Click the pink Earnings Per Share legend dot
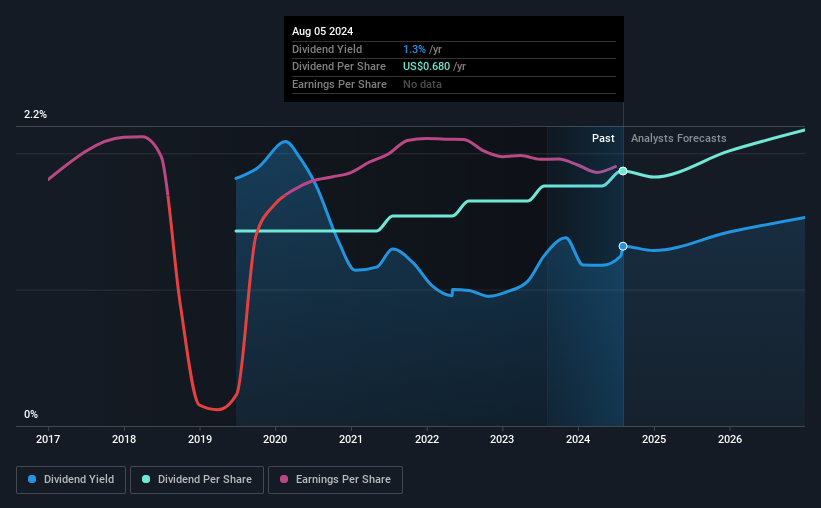The width and height of the screenshot is (821, 508). coord(284,479)
